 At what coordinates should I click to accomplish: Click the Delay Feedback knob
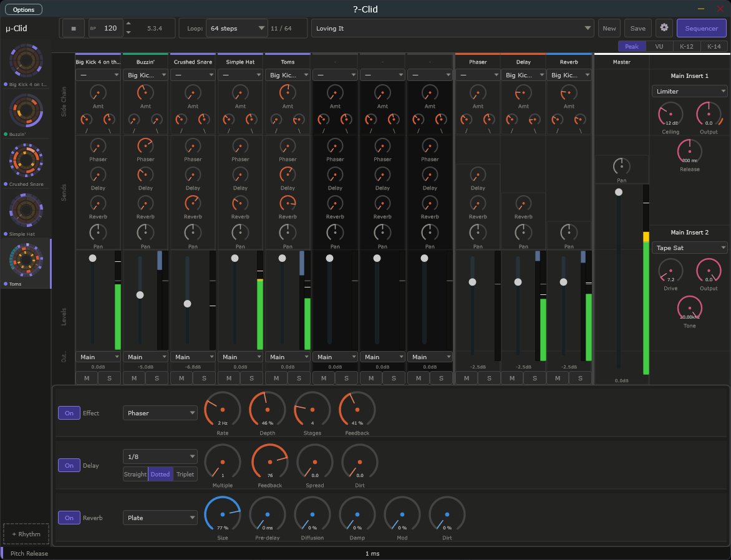[270, 462]
